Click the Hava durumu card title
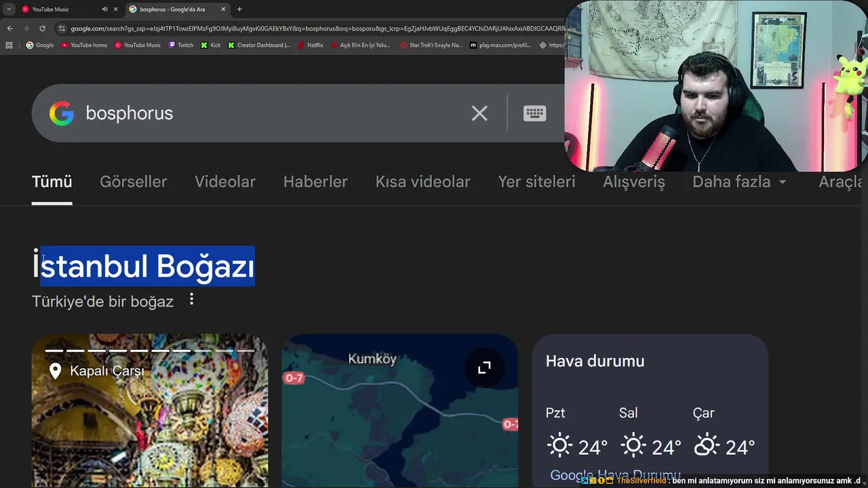This screenshot has height=488, width=868. point(595,361)
